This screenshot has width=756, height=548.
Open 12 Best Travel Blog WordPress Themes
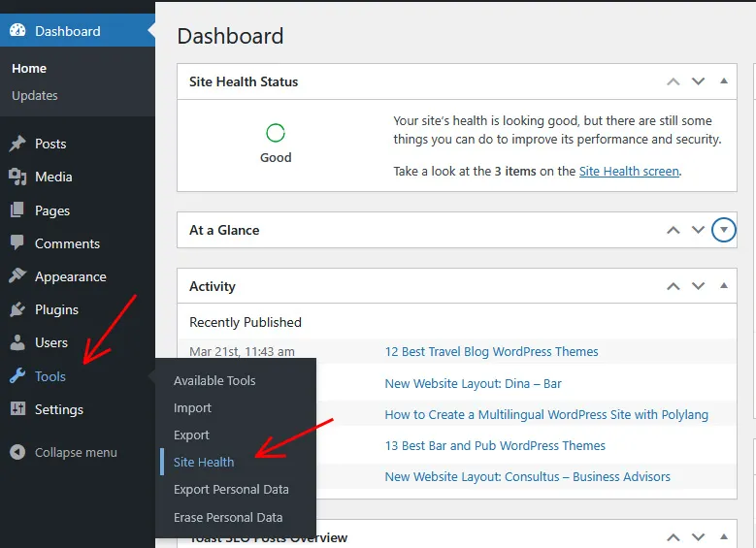491,351
